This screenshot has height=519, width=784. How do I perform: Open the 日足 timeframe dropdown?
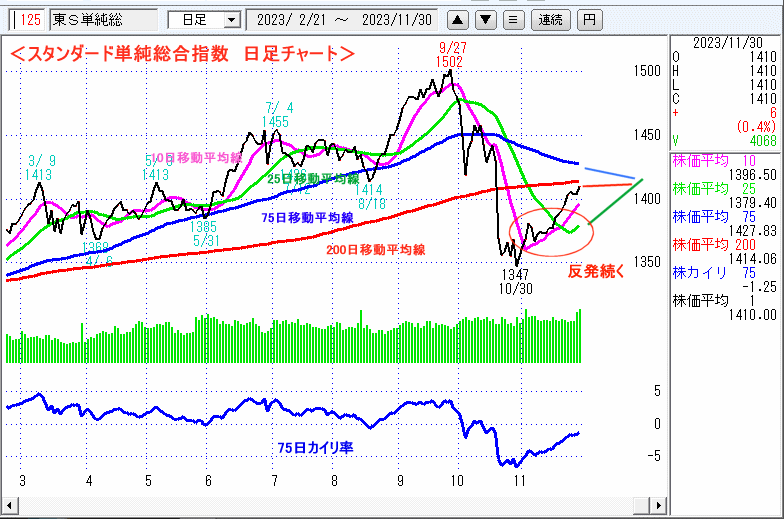tap(204, 19)
